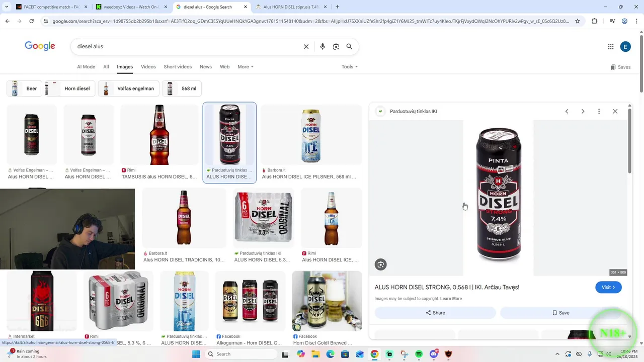Select the Volfas engelman filter chip

click(129, 88)
